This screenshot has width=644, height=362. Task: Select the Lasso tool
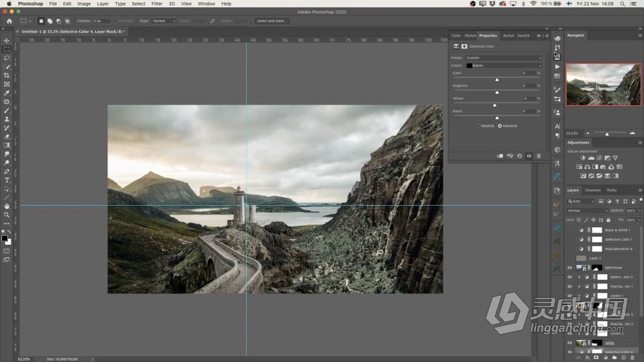click(7, 58)
